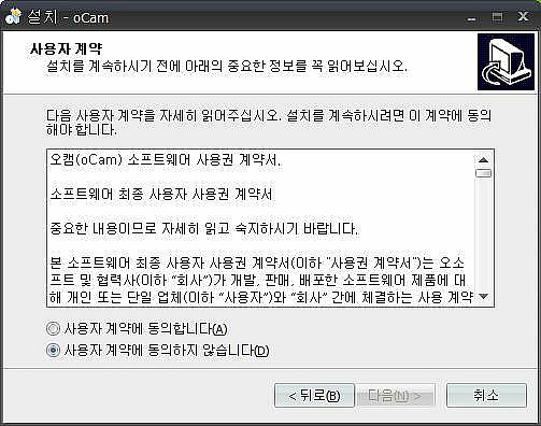The height and width of the screenshot is (426, 541).
Task: Cancel the installation with 취소
Action: (486, 395)
